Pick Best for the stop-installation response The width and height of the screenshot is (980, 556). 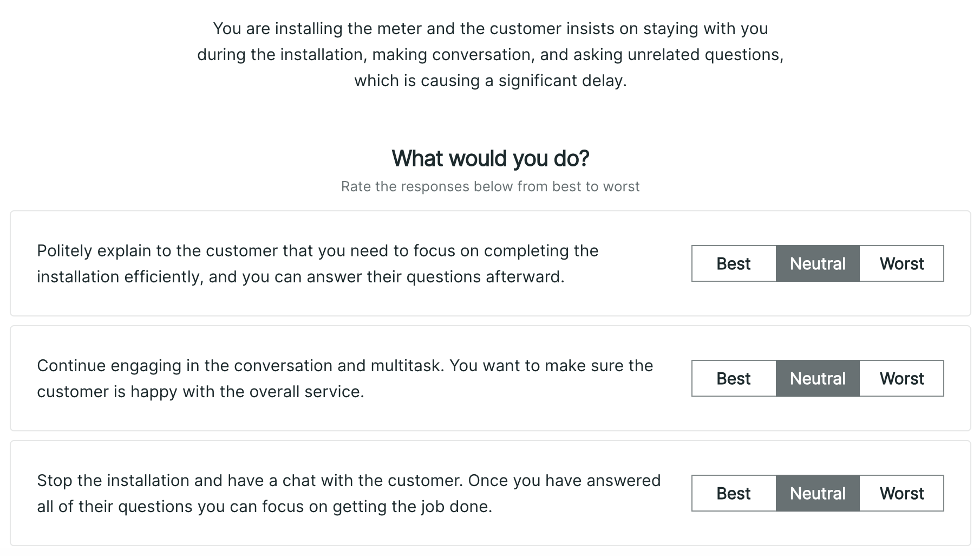[734, 493]
